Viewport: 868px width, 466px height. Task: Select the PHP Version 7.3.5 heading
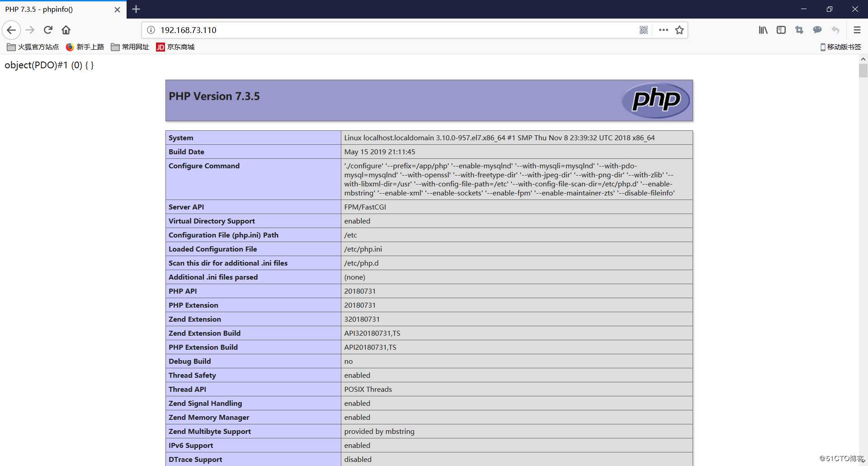tap(214, 96)
